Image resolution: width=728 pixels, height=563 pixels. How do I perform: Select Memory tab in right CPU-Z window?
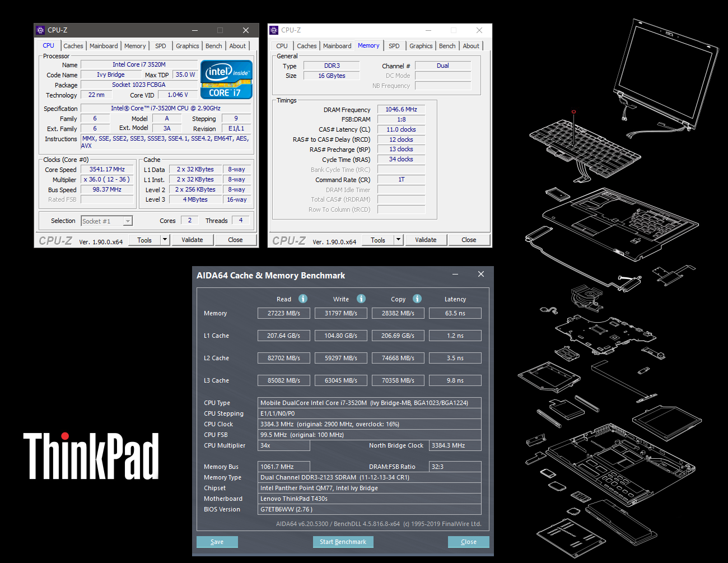pos(368,46)
